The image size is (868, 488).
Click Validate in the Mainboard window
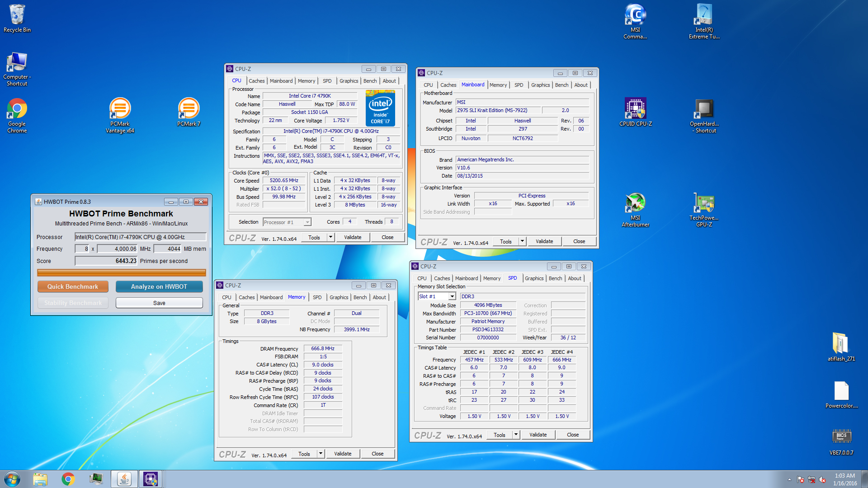point(544,241)
